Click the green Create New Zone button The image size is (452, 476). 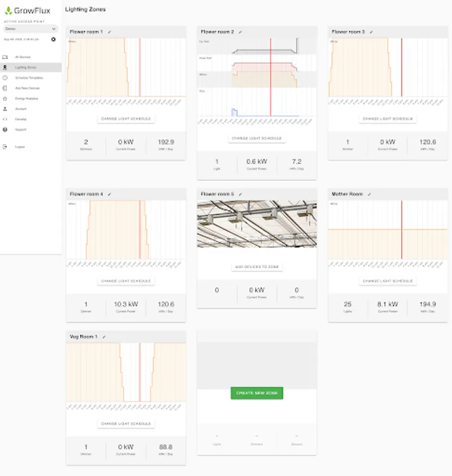[x=257, y=393]
